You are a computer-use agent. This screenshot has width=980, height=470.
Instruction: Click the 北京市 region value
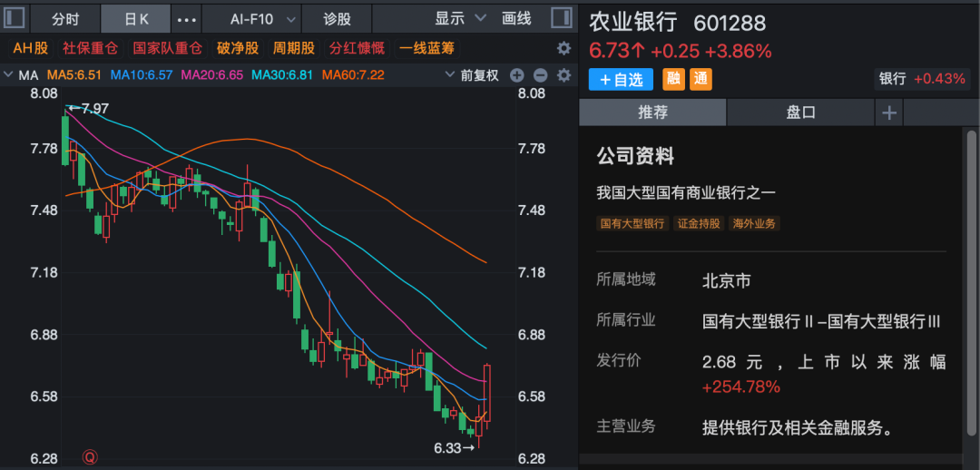pos(726,281)
